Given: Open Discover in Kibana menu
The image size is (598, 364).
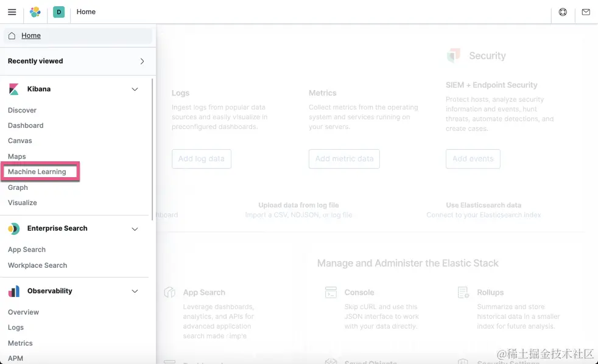Looking at the screenshot, I should click(22, 110).
